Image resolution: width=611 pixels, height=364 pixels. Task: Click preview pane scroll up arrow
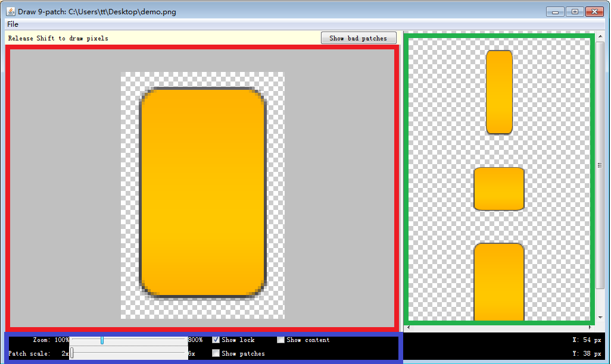pos(600,36)
